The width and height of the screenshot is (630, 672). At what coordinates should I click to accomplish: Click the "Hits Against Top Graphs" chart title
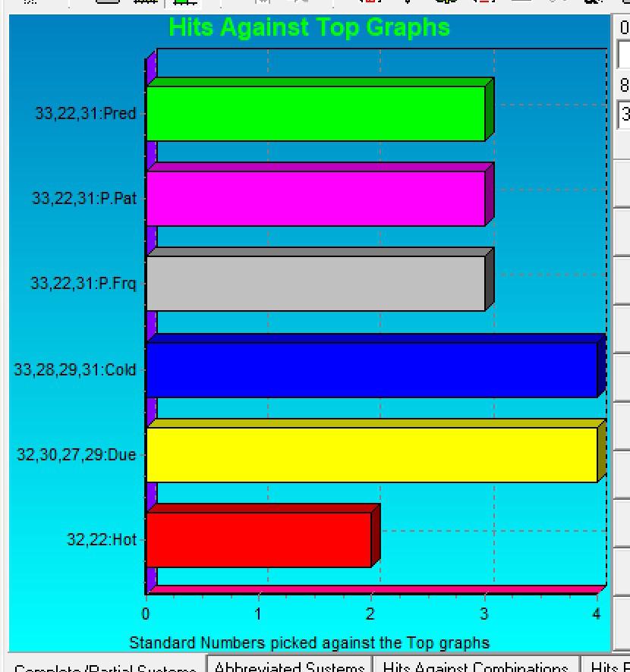309,27
